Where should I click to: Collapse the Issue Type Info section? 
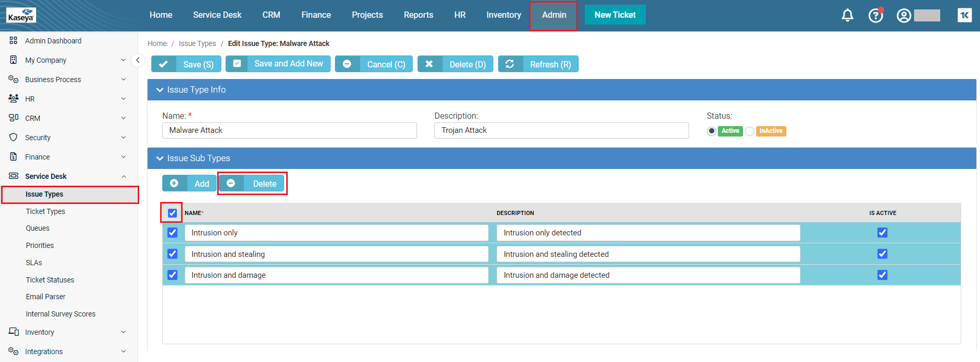[160, 90]
